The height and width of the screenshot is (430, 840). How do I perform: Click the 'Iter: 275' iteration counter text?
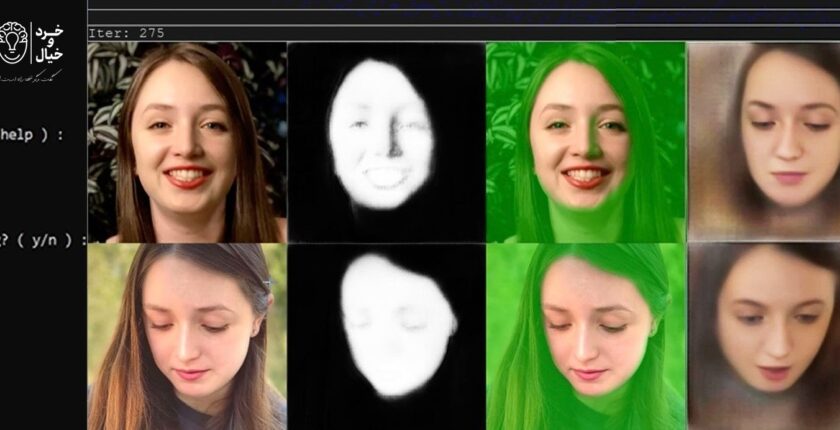pyautogui.click(x=126, y=33)
